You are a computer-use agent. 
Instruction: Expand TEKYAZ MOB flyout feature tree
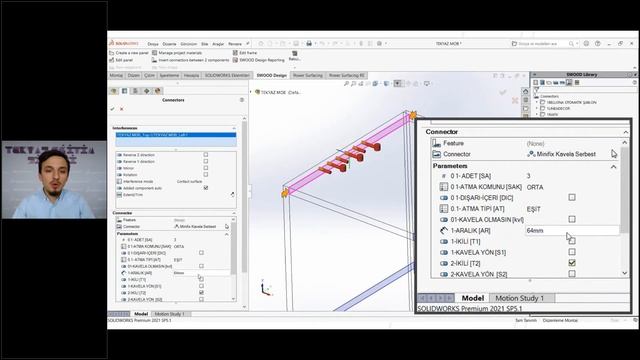251,92
